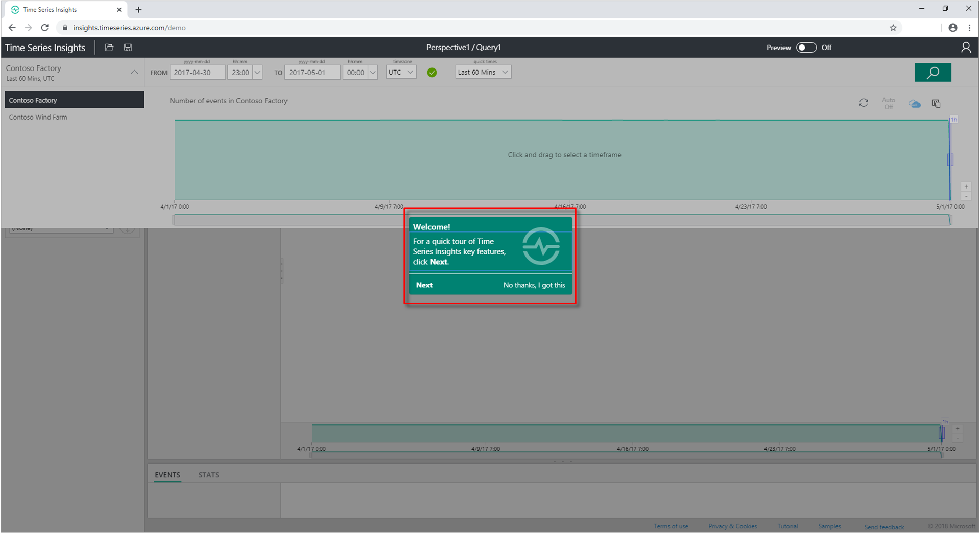
Task: Zoom in with the upper chart plus button
Action: (966, 187)
